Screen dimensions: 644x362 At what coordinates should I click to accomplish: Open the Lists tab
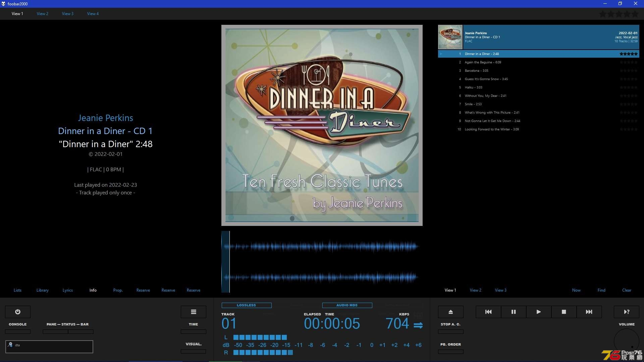17,290
